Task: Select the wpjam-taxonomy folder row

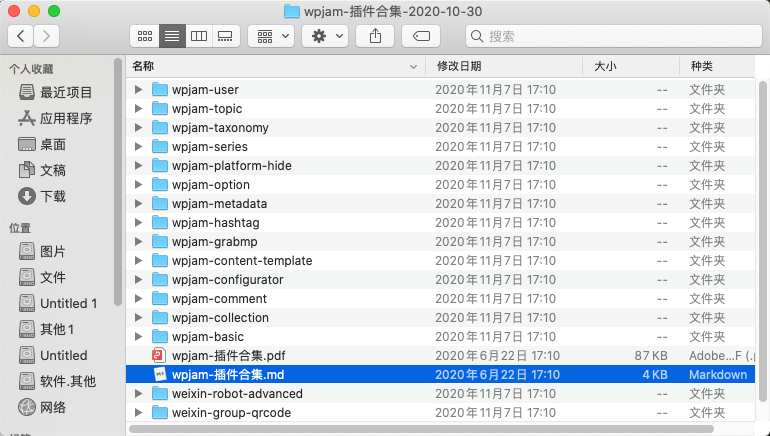Action: pyautogui.click(x=220, y=128)
